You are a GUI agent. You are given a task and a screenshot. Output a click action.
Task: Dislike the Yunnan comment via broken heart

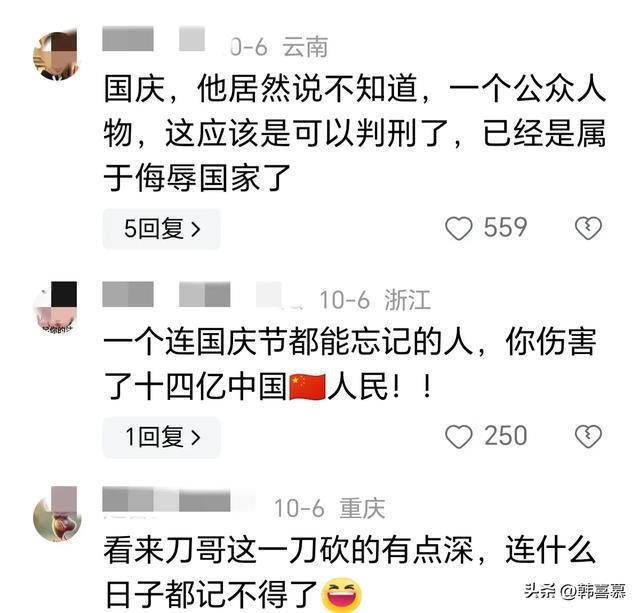click(588, 228)
